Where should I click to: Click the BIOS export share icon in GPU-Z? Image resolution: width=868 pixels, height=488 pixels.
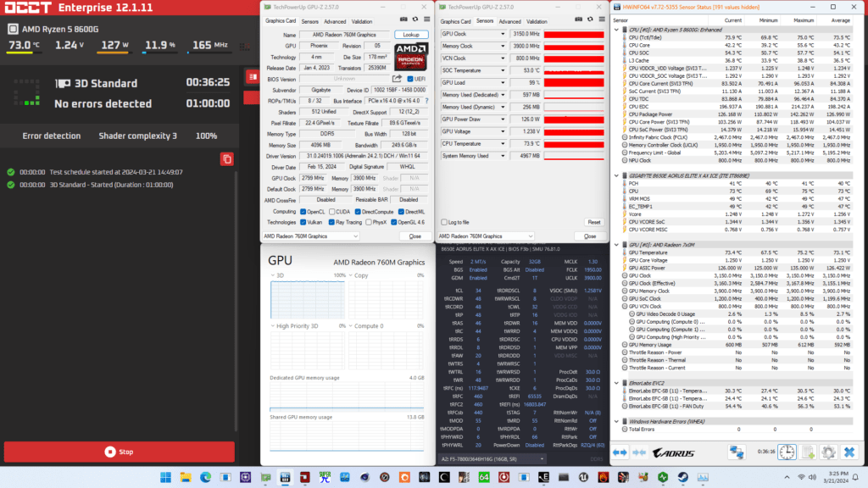click(397, 79)
